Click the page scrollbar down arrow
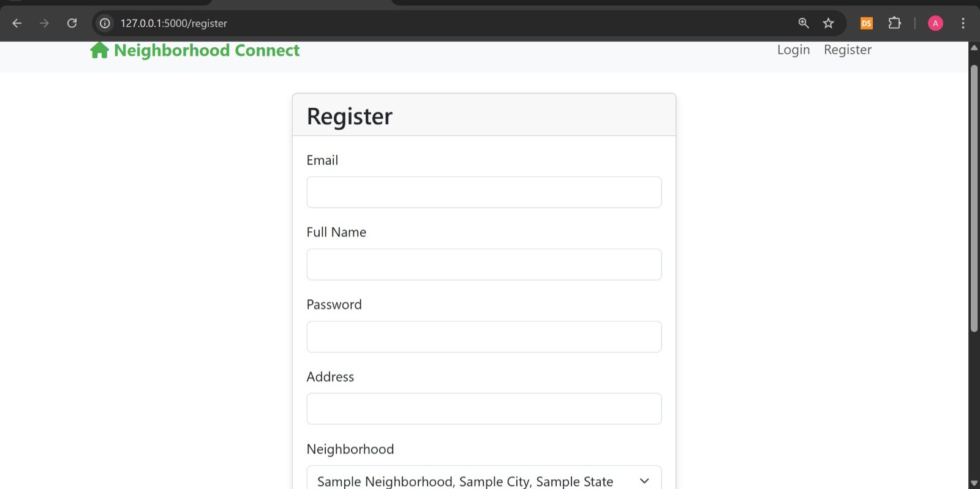Screen dimensions: 980x489 click(974, 483)
